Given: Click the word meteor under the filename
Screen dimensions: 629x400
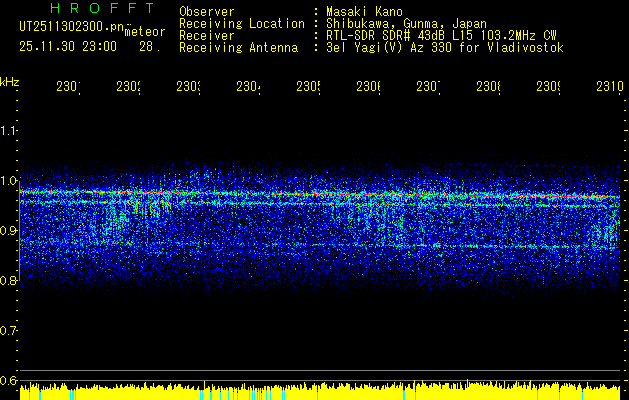Looking at the screenshot, I should coord(145,32).
